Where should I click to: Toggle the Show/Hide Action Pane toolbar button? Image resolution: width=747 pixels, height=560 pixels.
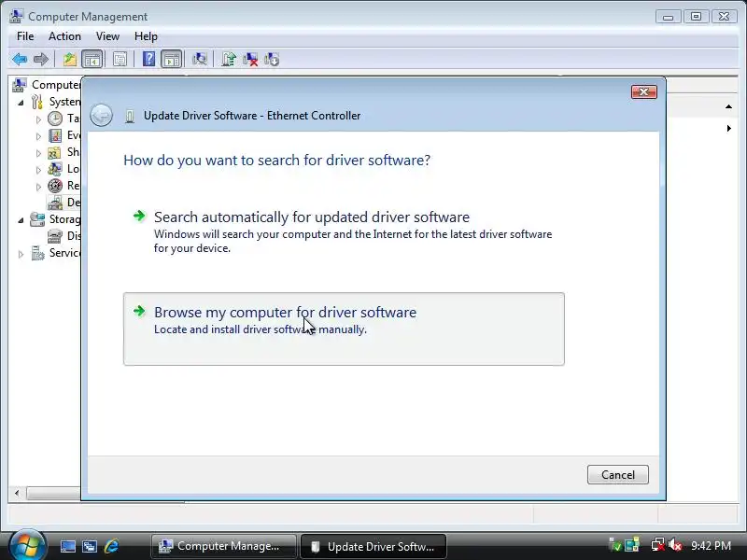pyautogui.click(x=171, y=60)
